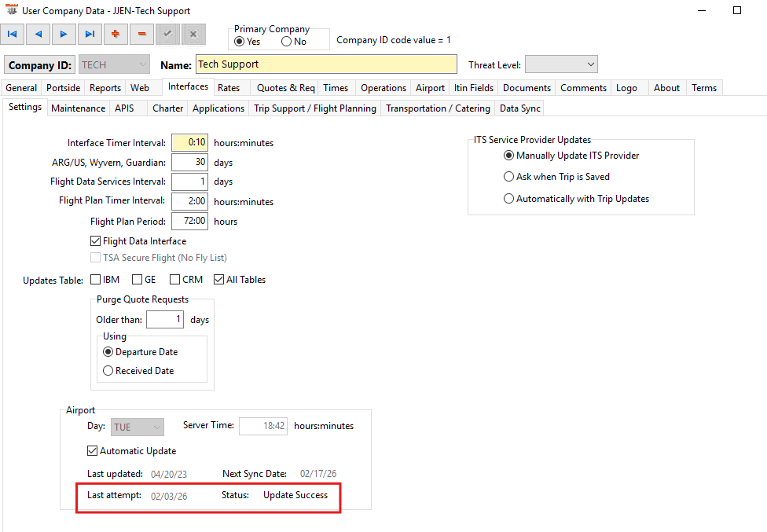Click the previous record arrow
The image size is (767, 532).
[x=39, y=35]
